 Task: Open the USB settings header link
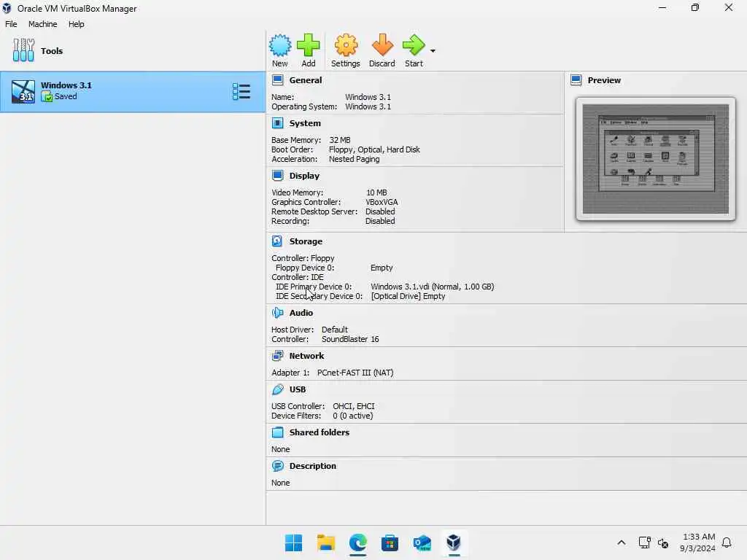pos(298,389)
